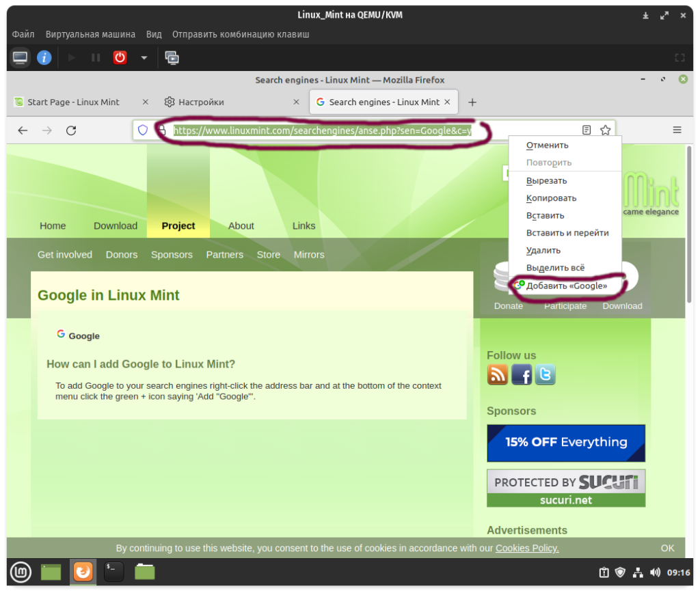
Task: Click the Twitter icon
Action: [x=545, y=374]
